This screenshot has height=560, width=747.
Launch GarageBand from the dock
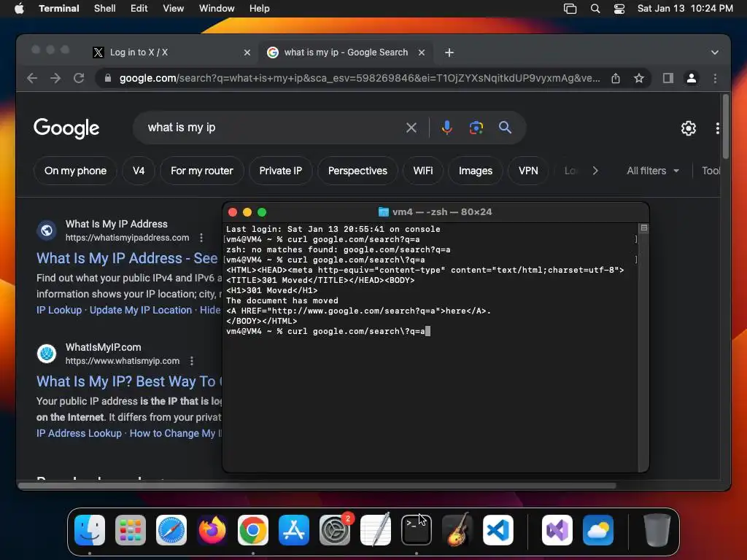(x=457, y=530)
